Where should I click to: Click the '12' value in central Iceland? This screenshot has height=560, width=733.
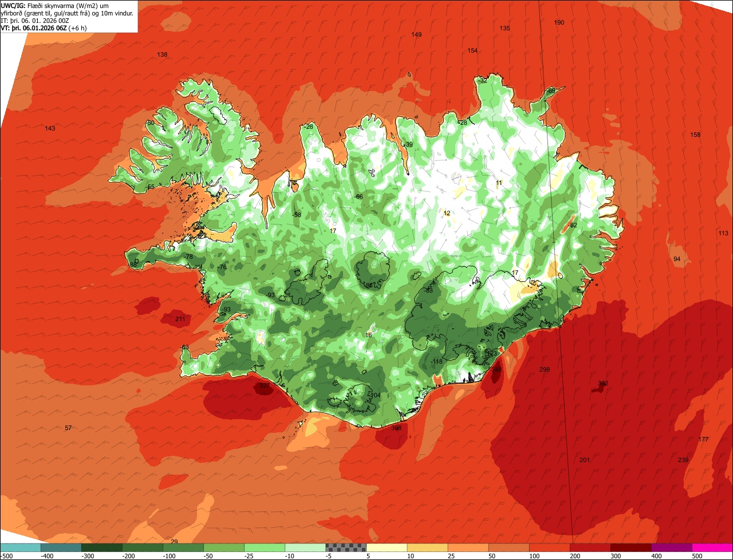coord(447,213)
